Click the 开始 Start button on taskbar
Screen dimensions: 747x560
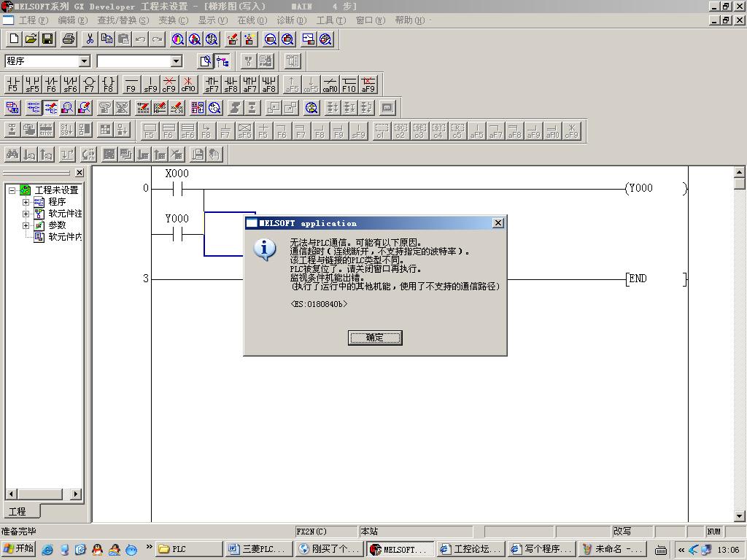tap(19, 549)
